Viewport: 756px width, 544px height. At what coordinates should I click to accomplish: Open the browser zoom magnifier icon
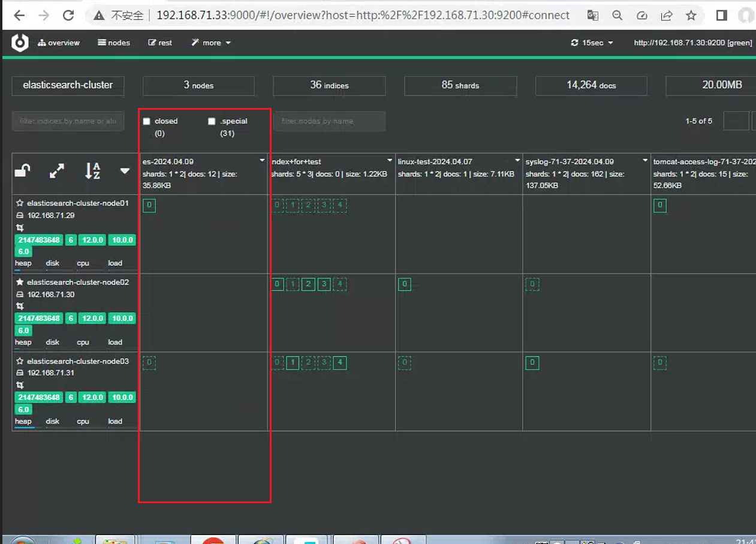618,16
